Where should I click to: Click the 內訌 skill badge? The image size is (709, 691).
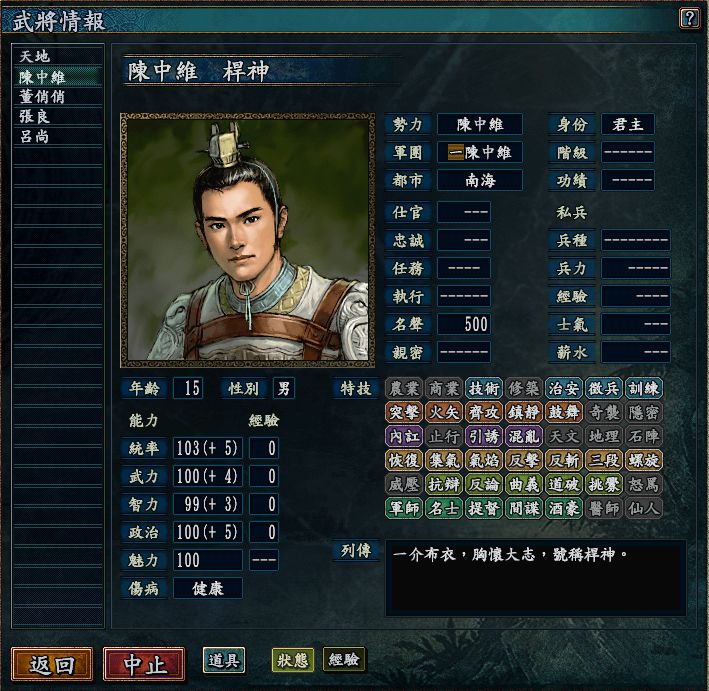tap(404, 436)
